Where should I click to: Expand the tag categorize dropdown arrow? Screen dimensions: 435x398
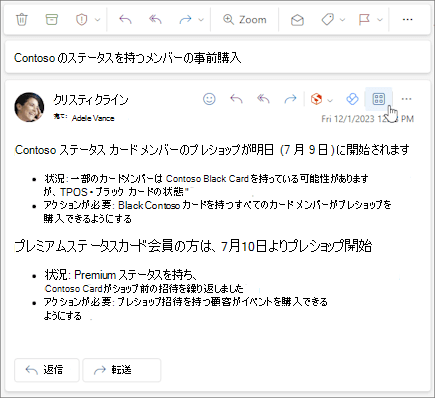point(342,20)
